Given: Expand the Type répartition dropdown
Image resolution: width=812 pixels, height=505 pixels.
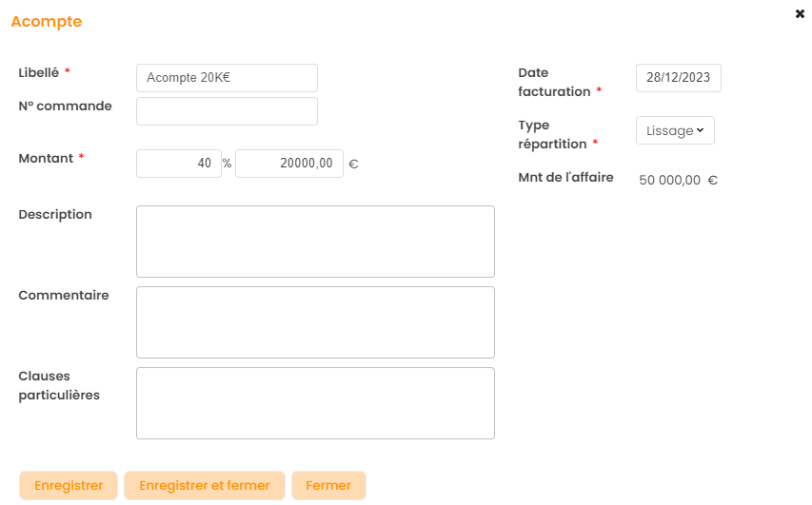Looking at the screenshot, I should point(675,130).
